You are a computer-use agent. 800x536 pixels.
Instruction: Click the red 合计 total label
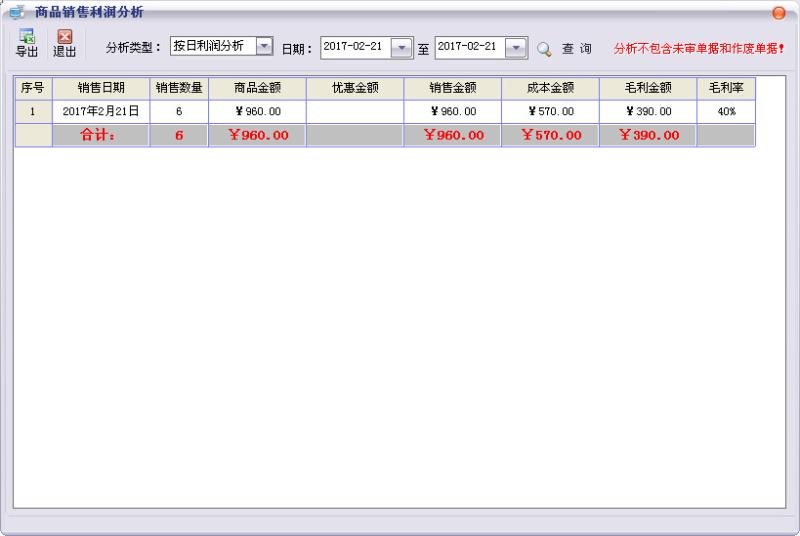coord(97,135)
